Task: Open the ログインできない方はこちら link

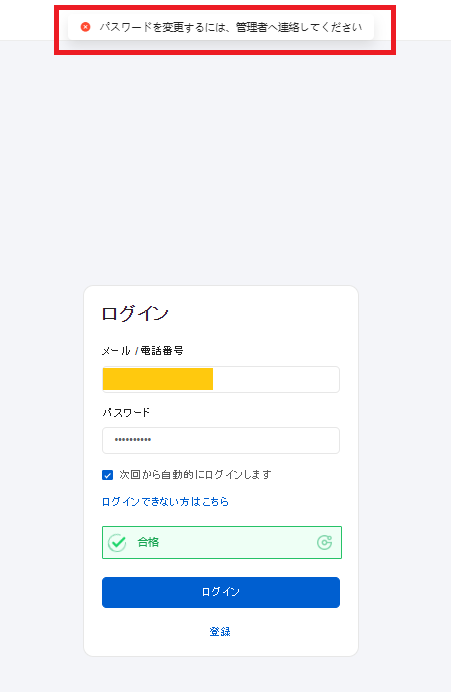Action: pyautogui.click(x=165, y=502)
